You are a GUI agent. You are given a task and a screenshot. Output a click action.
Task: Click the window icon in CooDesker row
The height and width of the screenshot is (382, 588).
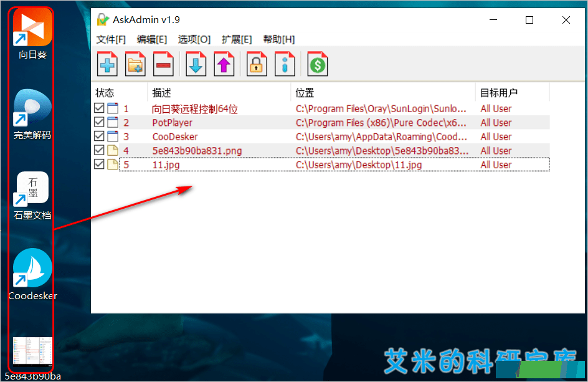pos(113,136)
